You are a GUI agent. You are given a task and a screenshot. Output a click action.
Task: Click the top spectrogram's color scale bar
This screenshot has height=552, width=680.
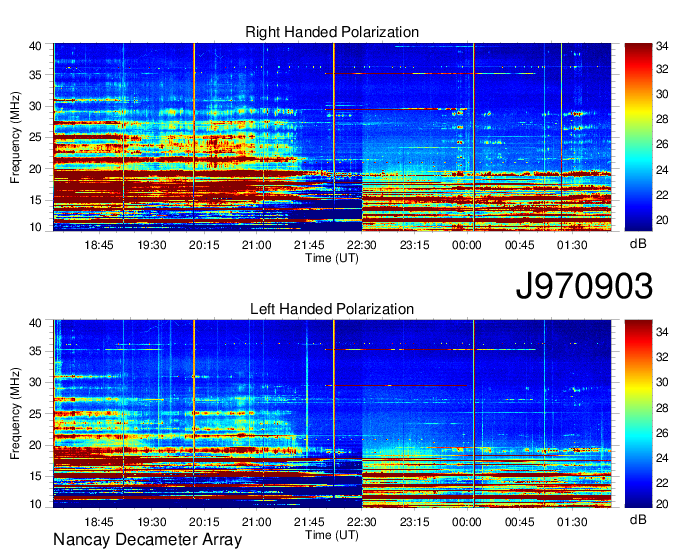coord(638,137)
